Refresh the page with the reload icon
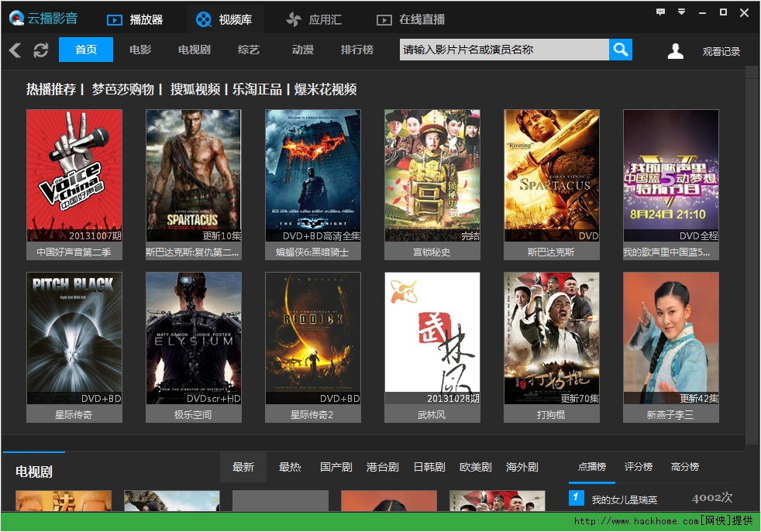 coord(41,50)
